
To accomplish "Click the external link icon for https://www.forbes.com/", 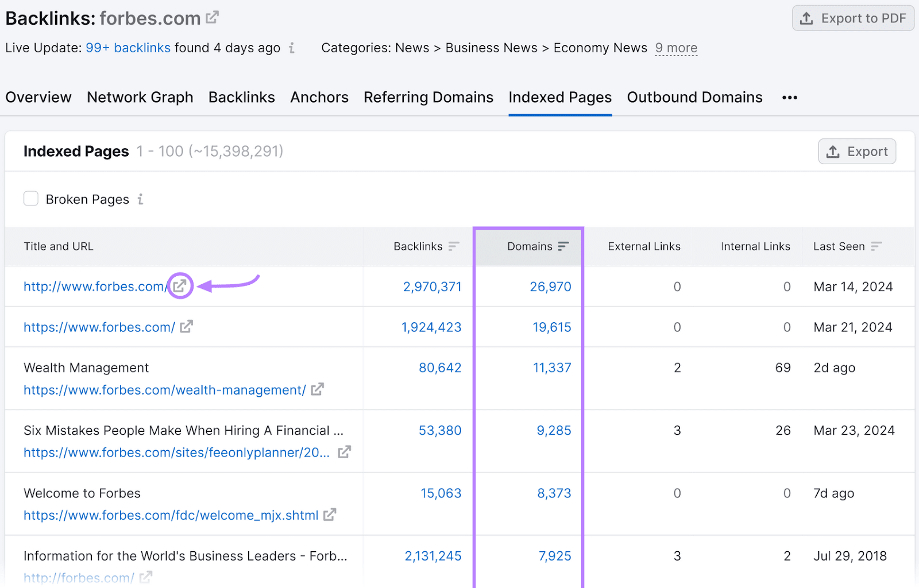I will click(186, 327).
